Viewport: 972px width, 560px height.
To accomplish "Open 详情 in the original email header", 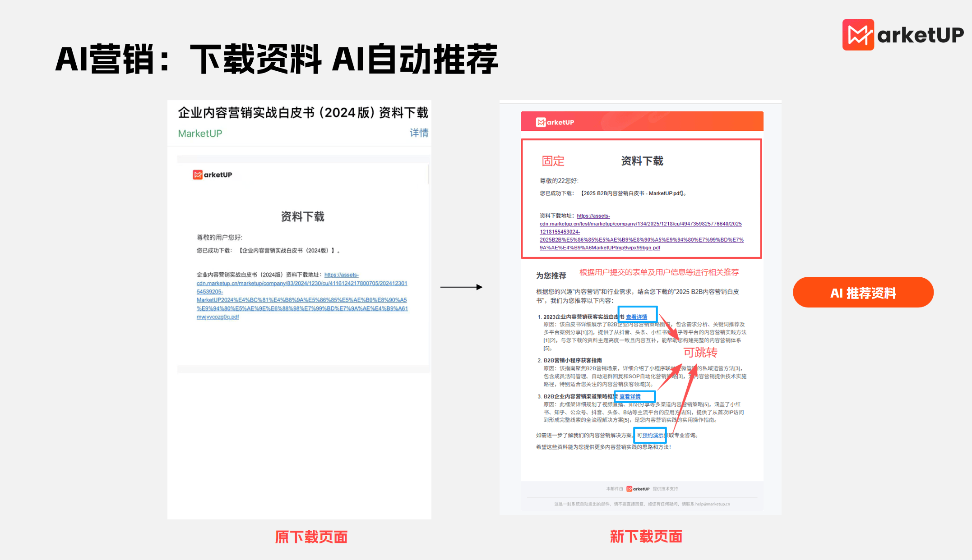I will pyautogui.click(x=418, y=132).
